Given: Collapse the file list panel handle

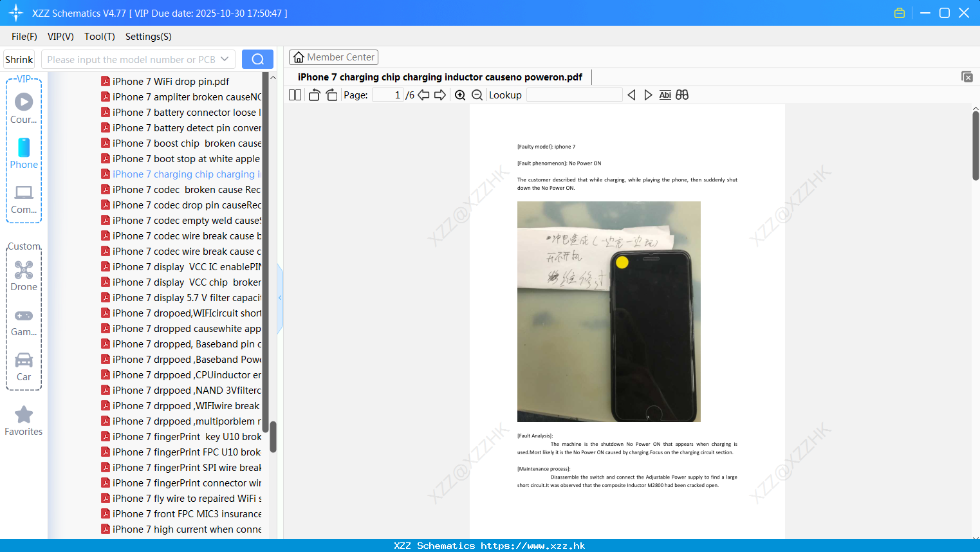Looking at the screenshot, I should (280, 298).
